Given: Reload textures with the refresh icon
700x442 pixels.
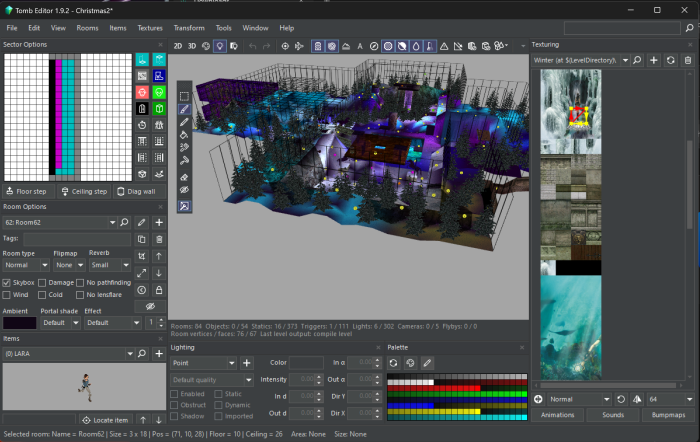Looking at the screenshot, I should 671,60.
